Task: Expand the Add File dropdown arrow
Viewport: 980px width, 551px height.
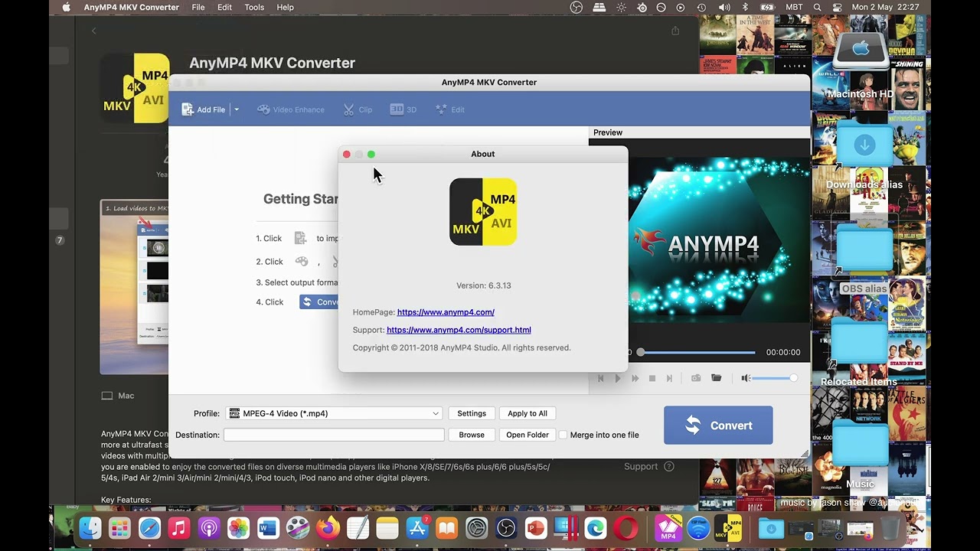Action: (x=237, y=109)
